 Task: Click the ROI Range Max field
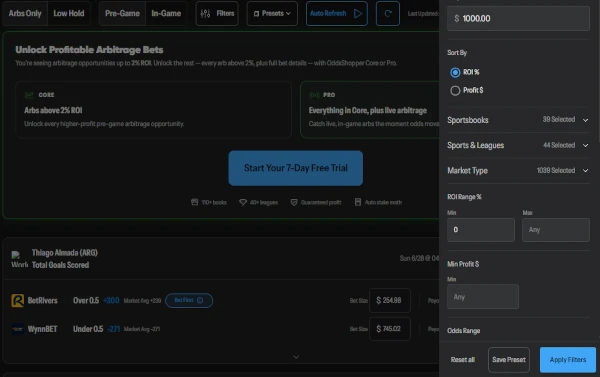tap(556, 230)
